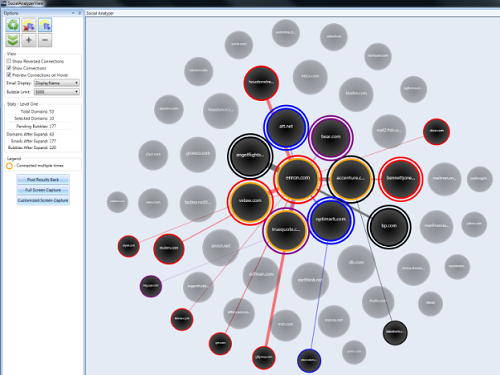Click Post Results Back button
The image size is (500, 375).
tap(43, 179)
